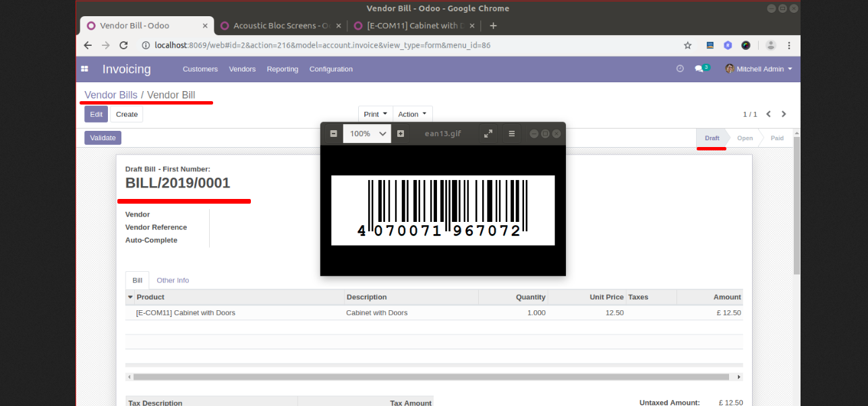Viewport: 868px width, 406px height.
Task: Click the page vertical scrollbar
Action: pos(797,205)
